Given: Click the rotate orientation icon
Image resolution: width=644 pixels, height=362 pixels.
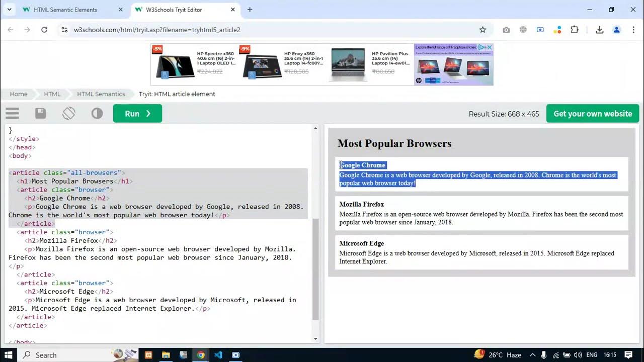Looking at the screenshot, I should point(69,114).
